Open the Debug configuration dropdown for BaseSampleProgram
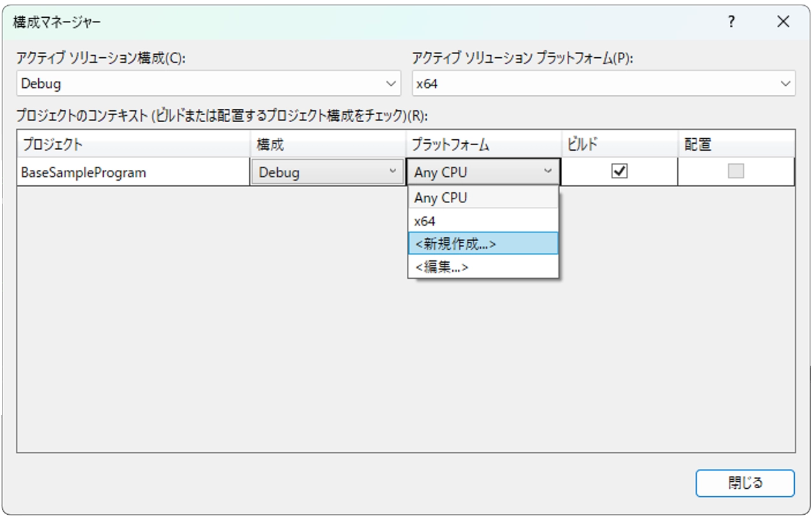 click(x=327, y=172)
